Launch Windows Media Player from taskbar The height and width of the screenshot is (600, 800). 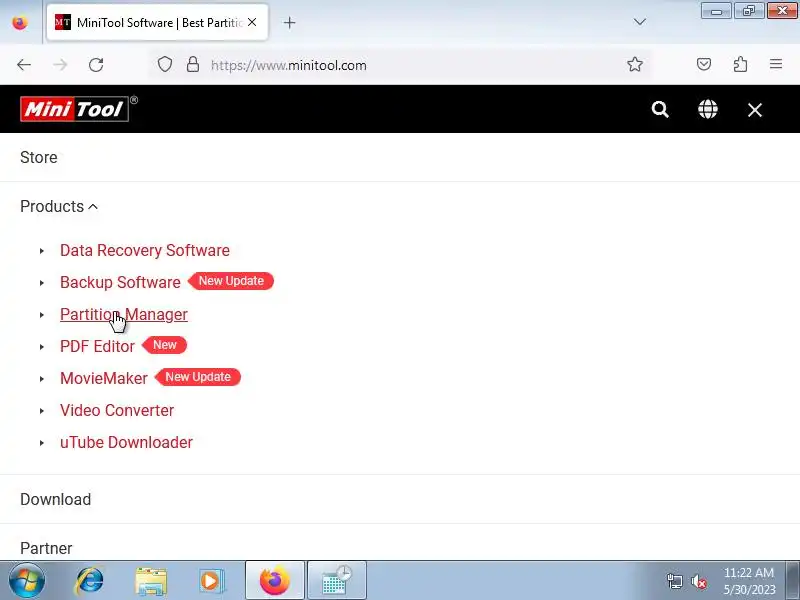(x=211, y=581)
